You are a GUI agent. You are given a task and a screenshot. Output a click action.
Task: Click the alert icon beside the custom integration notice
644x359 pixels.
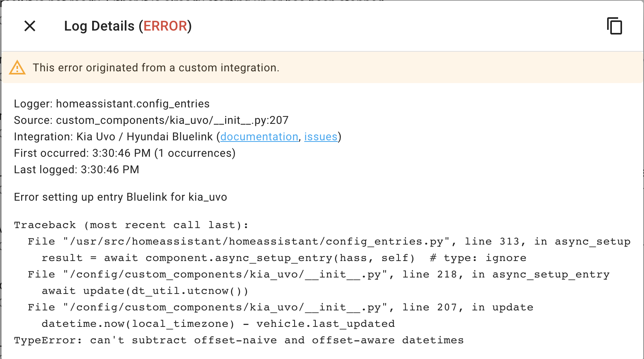(16, 67)
